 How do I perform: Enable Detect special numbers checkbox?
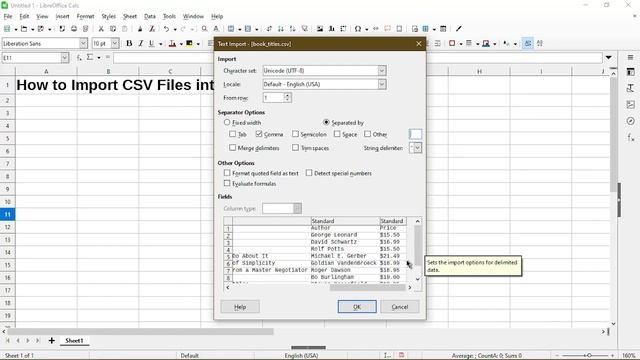309,173
